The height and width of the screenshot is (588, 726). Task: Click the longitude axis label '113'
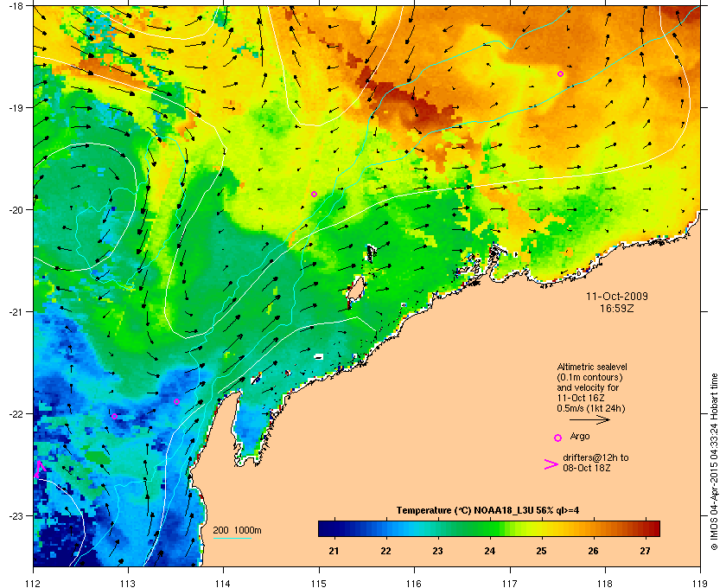click(128, 584)
